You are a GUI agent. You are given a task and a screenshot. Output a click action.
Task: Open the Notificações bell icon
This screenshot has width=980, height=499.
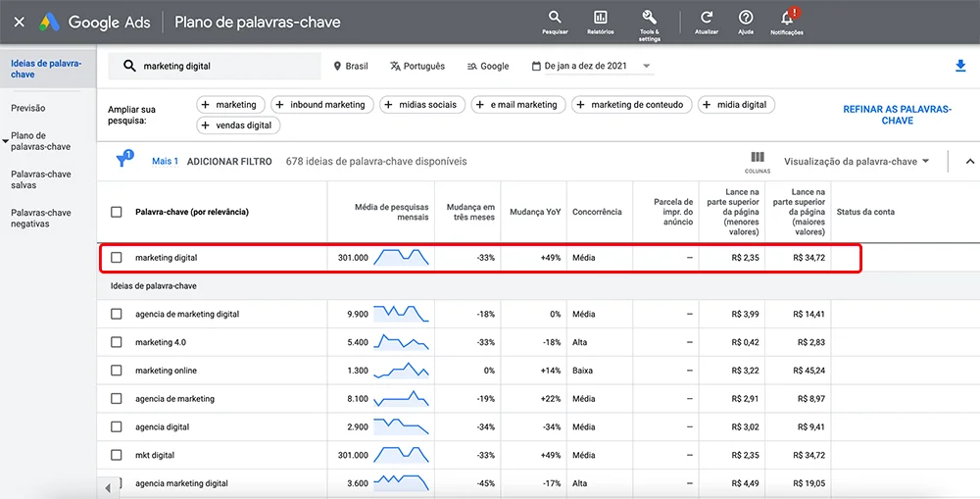(x=786, y=18)
